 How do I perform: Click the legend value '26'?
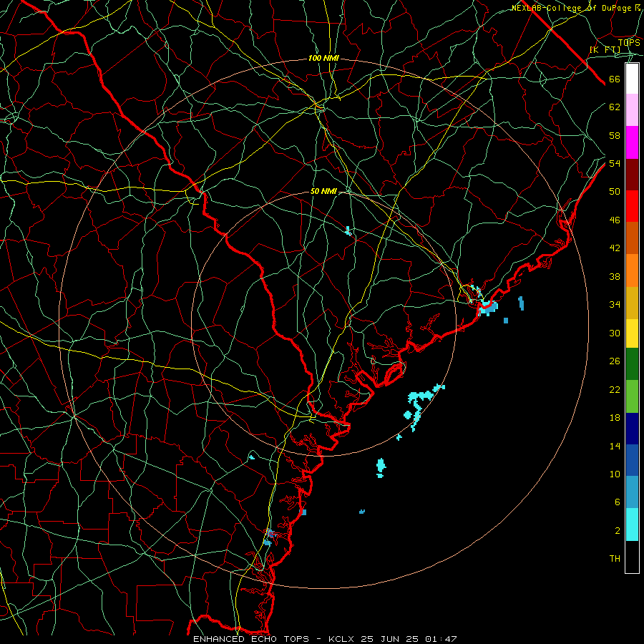pyautogui.click(x=615, y=361)
